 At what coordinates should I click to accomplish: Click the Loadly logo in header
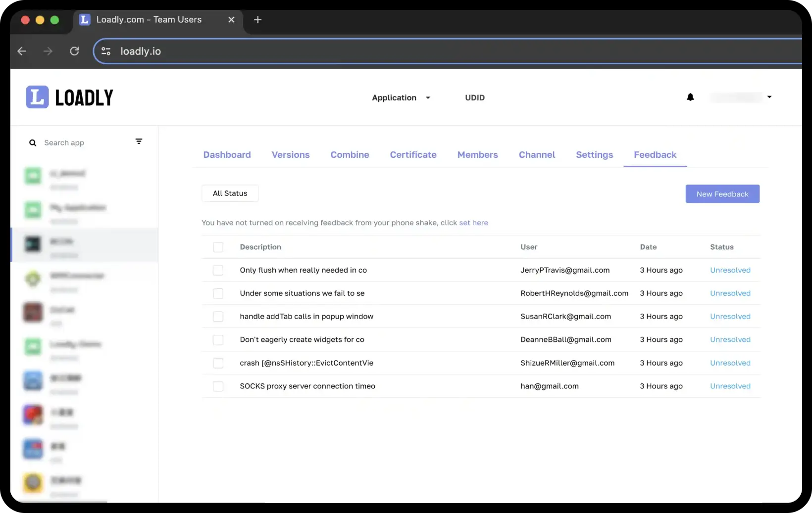pos(69,97)
